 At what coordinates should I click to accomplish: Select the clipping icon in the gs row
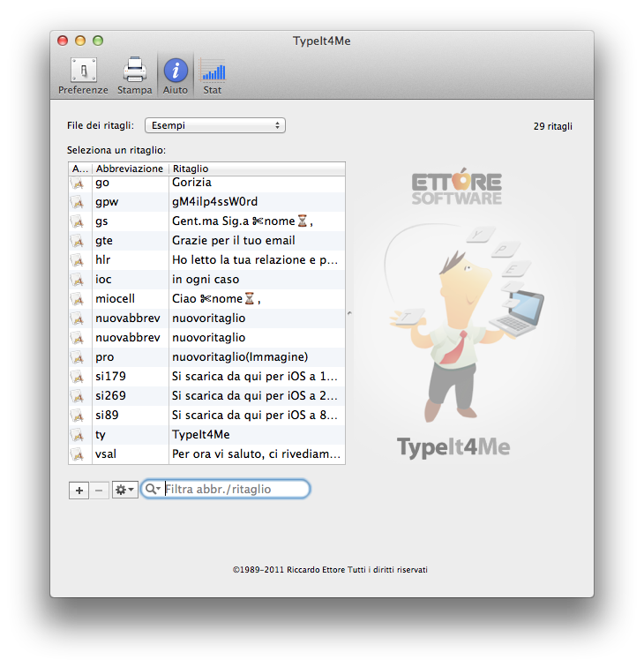click(x=78, y=221)
